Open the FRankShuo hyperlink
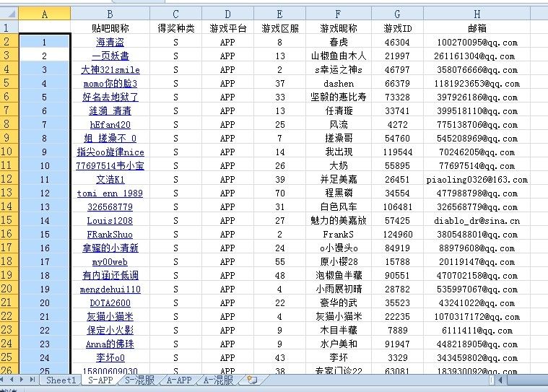The height and width of the screenshot is (392, 548). [x=110, y=234]
